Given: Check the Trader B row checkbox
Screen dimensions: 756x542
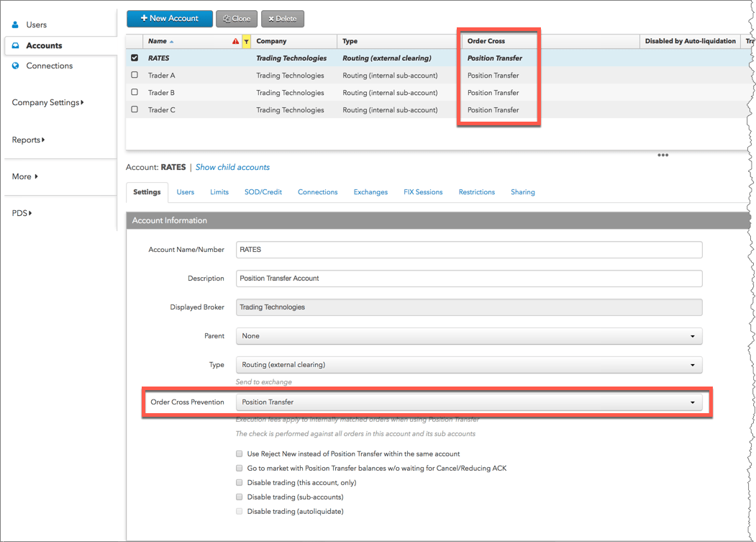Looking at the screenshot, I should coord(135,92).
